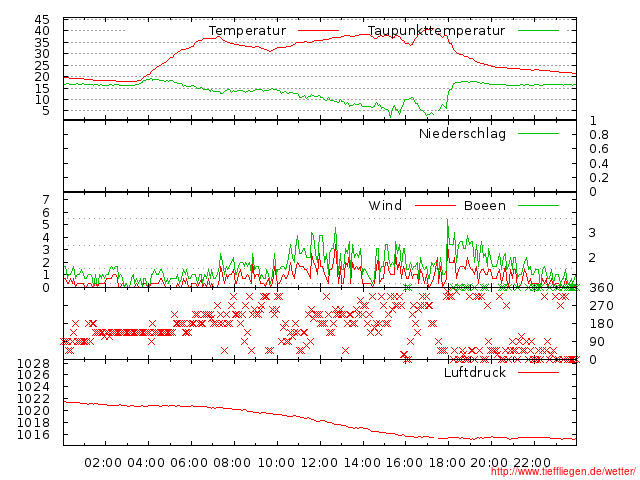Image resolution: width=640 pixels, height=480 pixels.
Task: Click the 360 wind direction axis value
Action: (601, 288)
